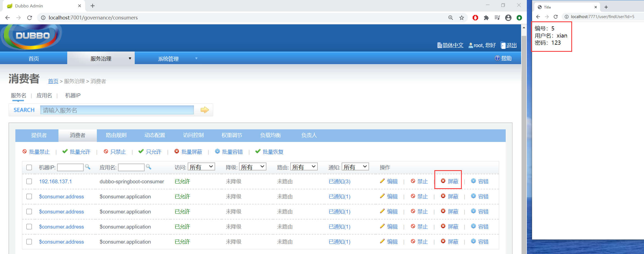Viewport: 644px width, 254px height.
Task: Open the 通知 filter dropdown
Action: pyautogui.click(x=355, y=167)
